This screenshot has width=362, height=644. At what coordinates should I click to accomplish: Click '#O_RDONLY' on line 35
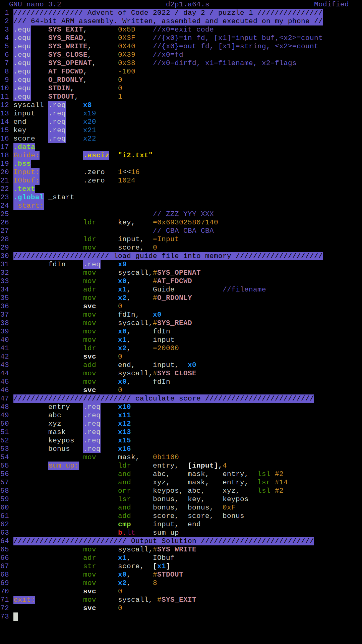coord(172,298)
